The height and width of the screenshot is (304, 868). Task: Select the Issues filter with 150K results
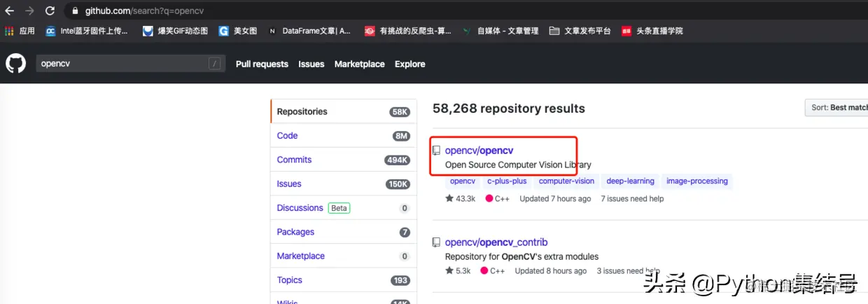(344, 184)
